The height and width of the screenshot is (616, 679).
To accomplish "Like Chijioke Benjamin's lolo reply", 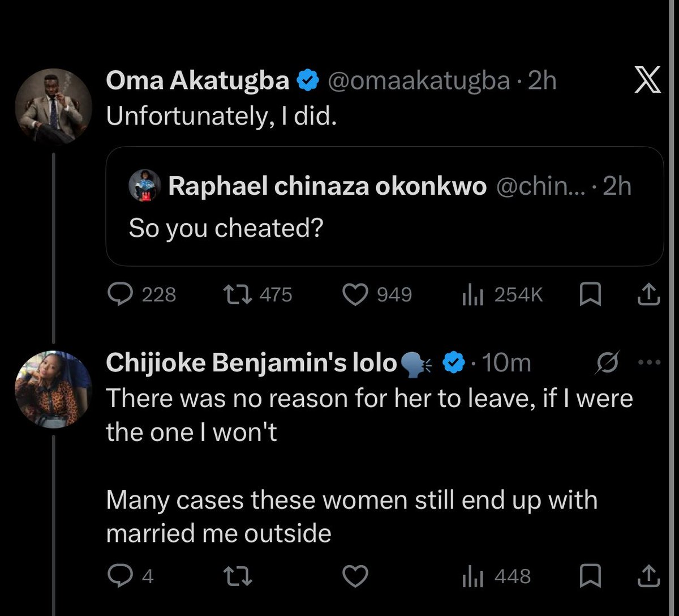I will tap(356, 576).
